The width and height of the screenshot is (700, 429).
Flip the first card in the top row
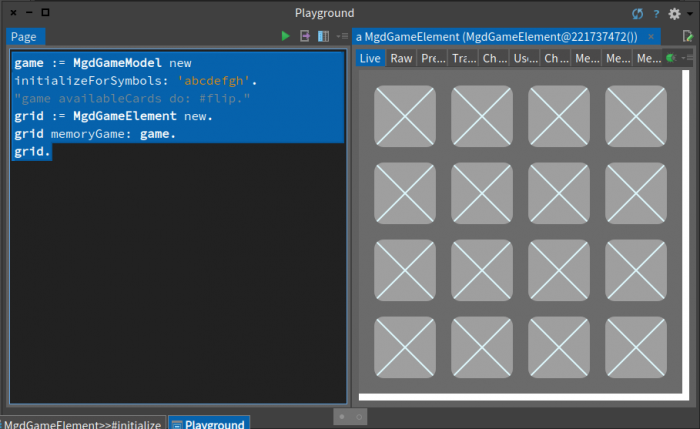405,116
